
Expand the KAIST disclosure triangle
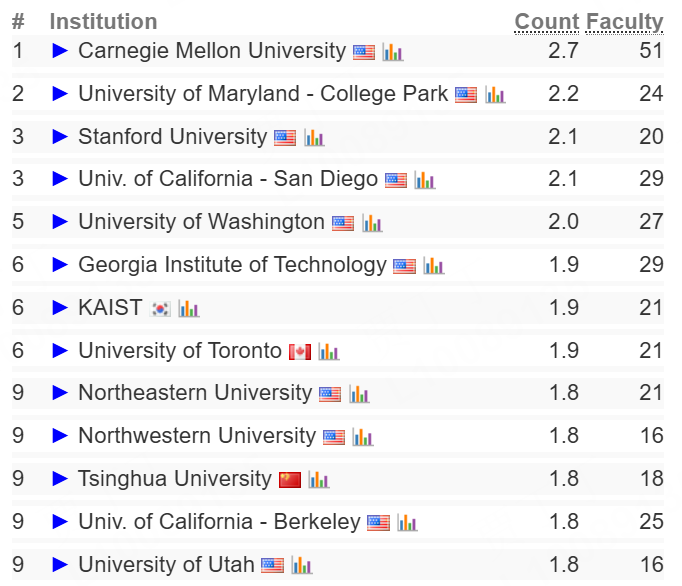click(60, 308)
